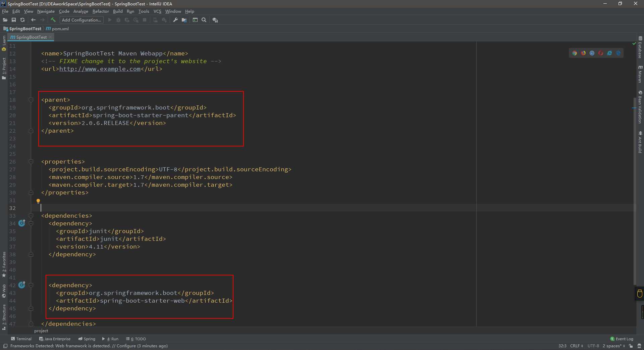Click the green inspection checkmark icon
Viewport: 644px width, 350px height.
634,44
